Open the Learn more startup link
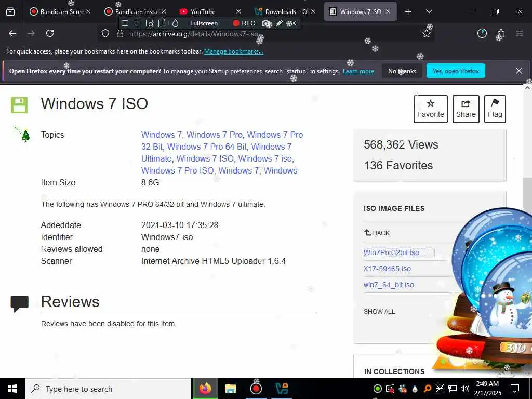This screenshot has height=399, width=532. (x=358, y=71)
